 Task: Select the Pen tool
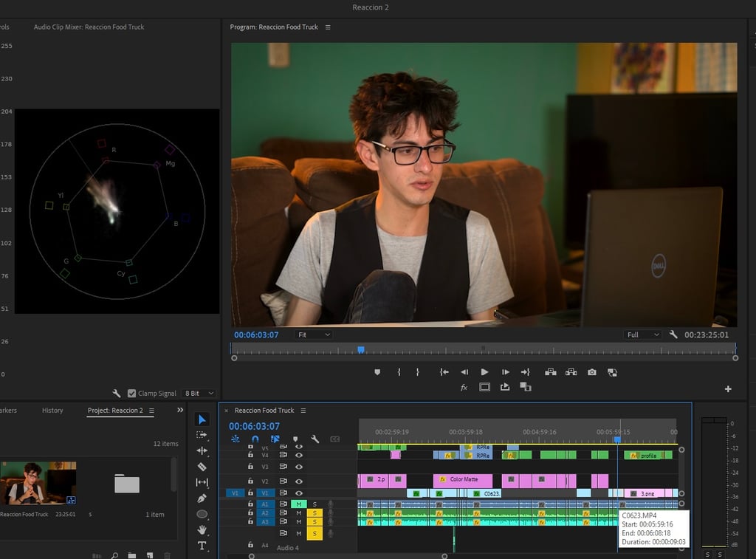pos(202,498)
